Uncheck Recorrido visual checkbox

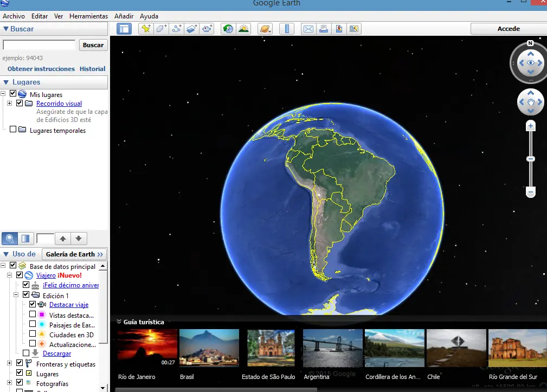20,103
